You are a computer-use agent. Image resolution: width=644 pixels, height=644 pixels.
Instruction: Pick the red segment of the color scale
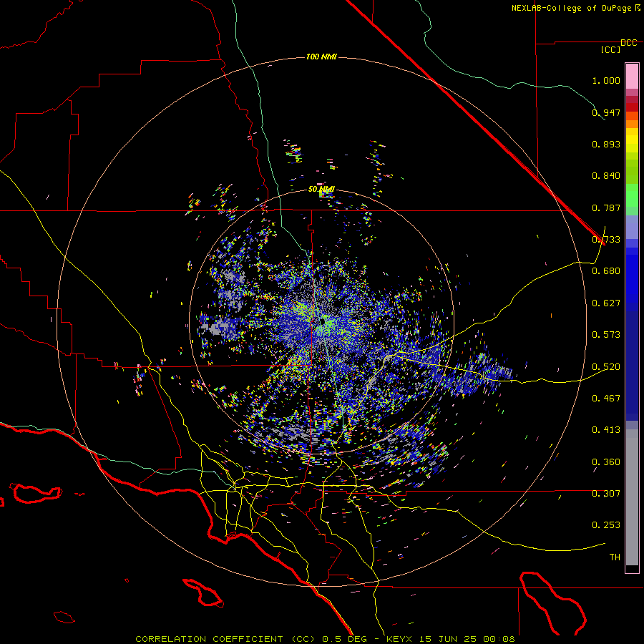(x=632, y=107)
